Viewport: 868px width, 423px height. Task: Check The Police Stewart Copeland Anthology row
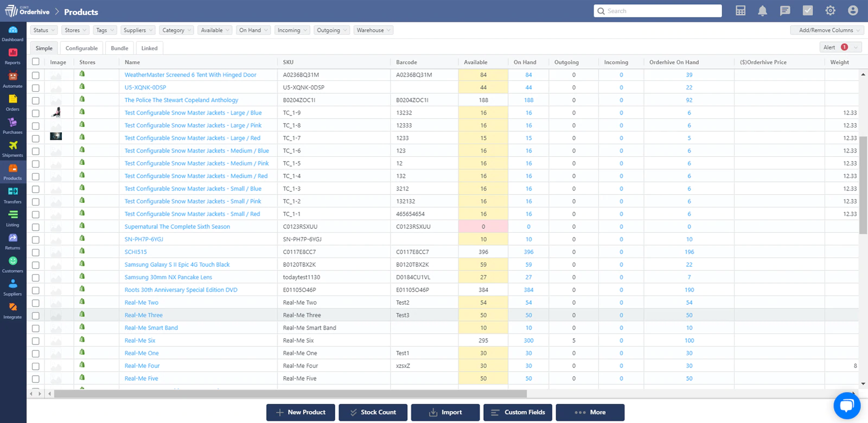36,100
